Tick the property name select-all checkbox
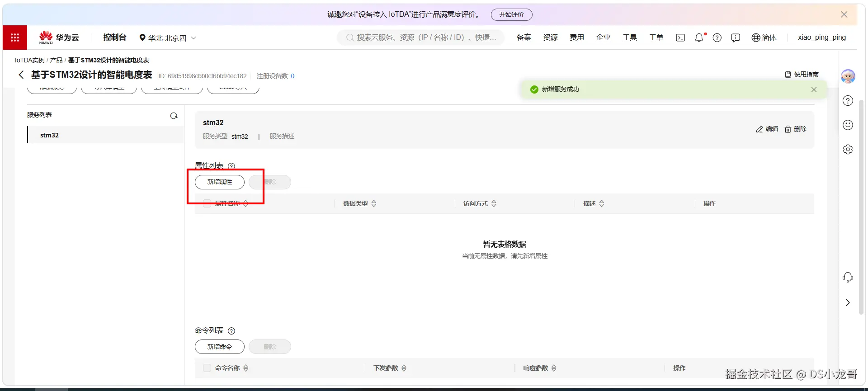Screen dimensions: 868x391 pos(207,203)
